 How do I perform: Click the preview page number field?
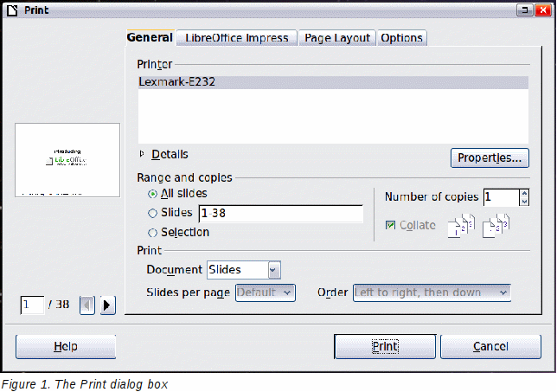[x=32, y=305]
